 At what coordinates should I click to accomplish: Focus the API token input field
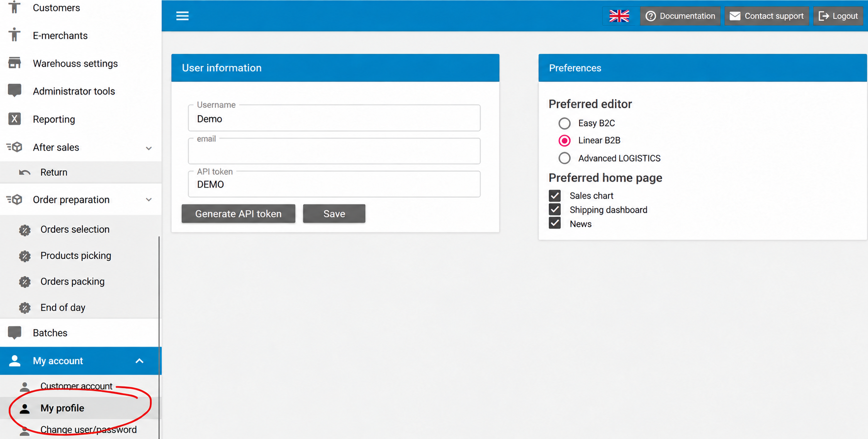point(334,184)
